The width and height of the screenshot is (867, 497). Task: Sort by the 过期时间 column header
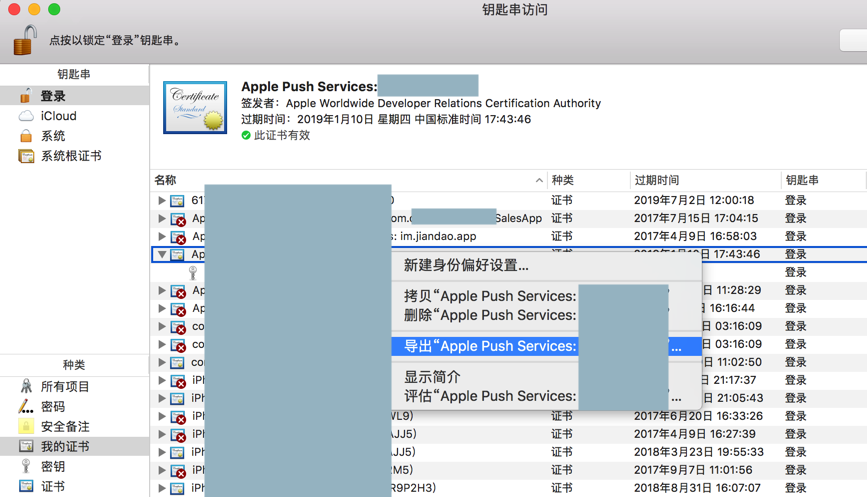click(657, 180)
